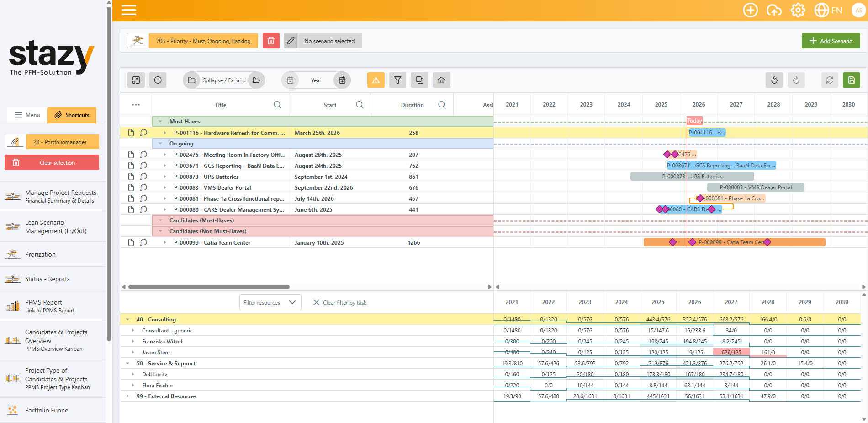The image size is (868, 423).
Task: Click the copy duplicate icon
Action: click(419, 80)
